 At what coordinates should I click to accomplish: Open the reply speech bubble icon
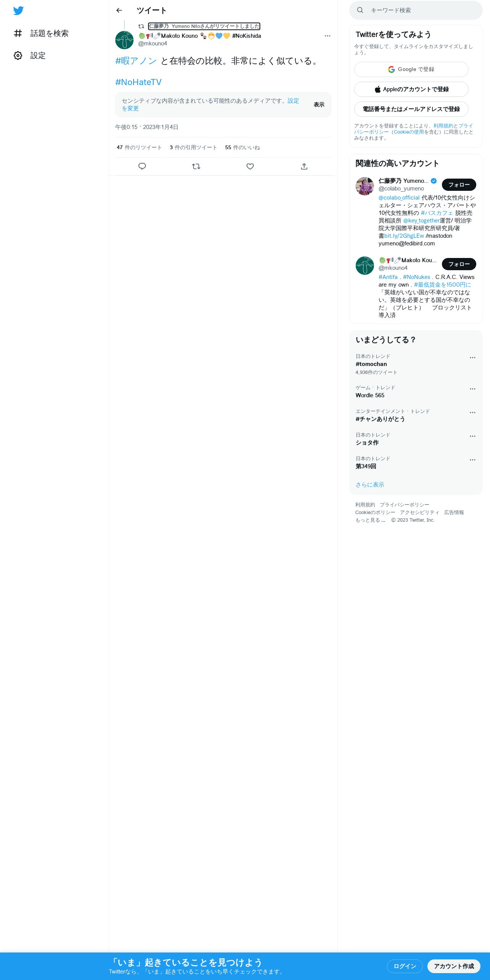coord(142,166)
